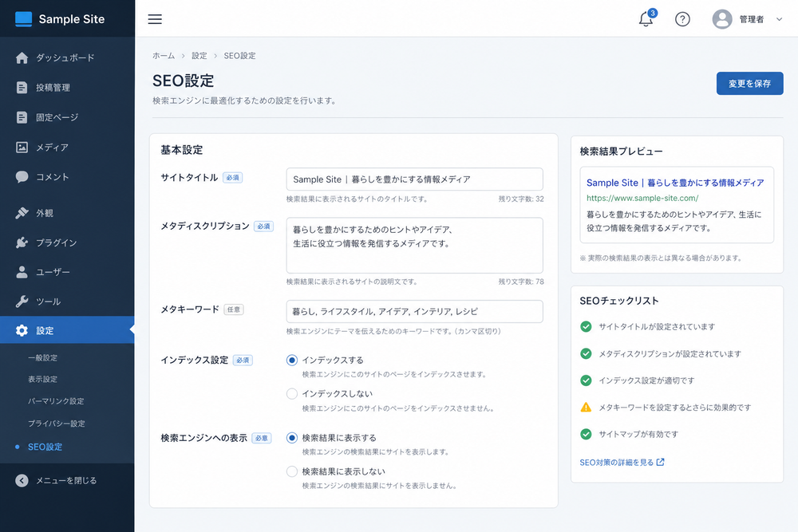Click the 設定 gear icon
Screen dimensions: 798x532
(22, 330)
